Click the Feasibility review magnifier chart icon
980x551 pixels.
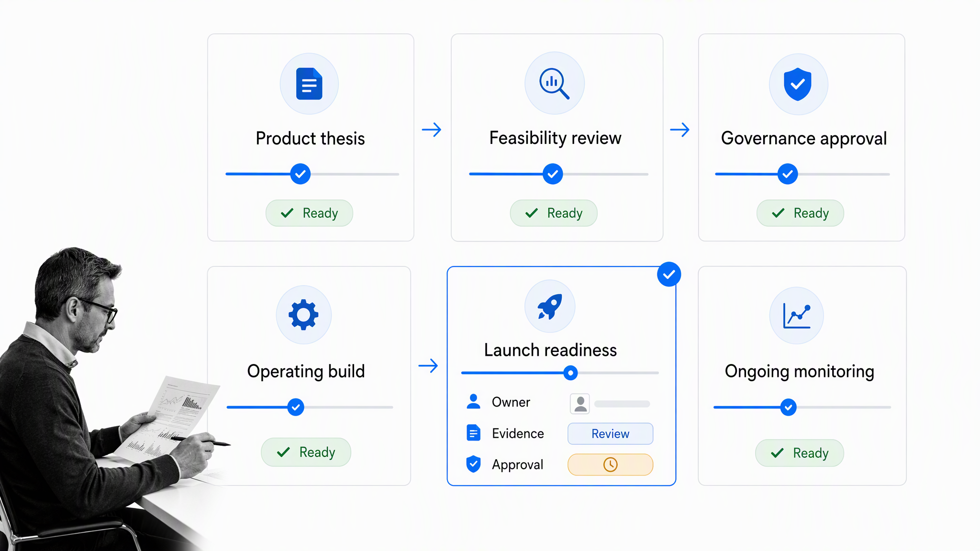(554, 84)
